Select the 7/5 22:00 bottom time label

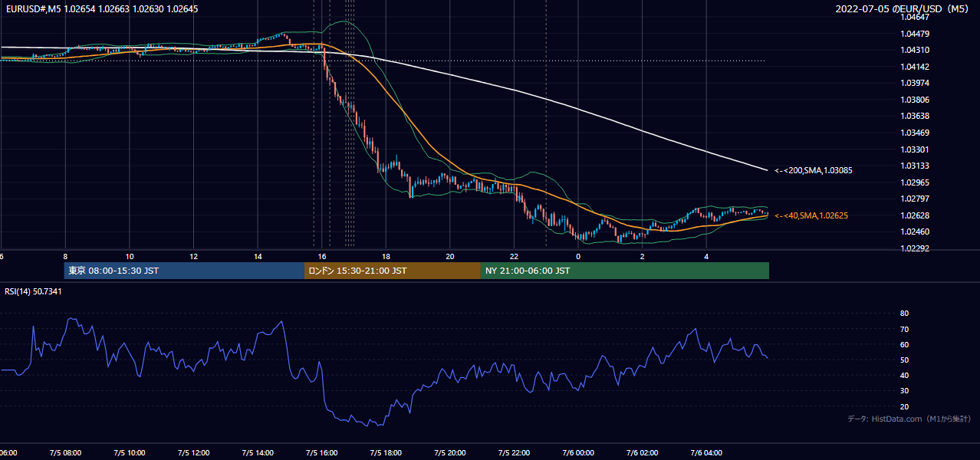click(514, 452)
